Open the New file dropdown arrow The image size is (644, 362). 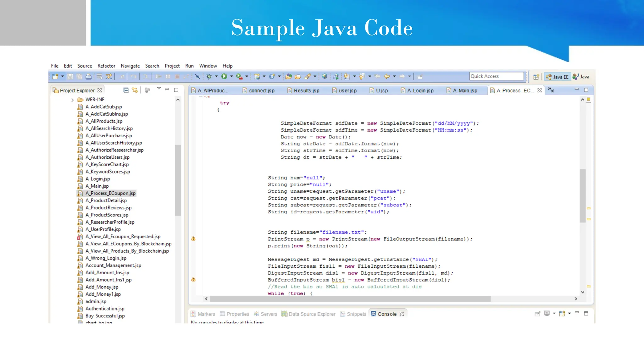tap(63, 76)
